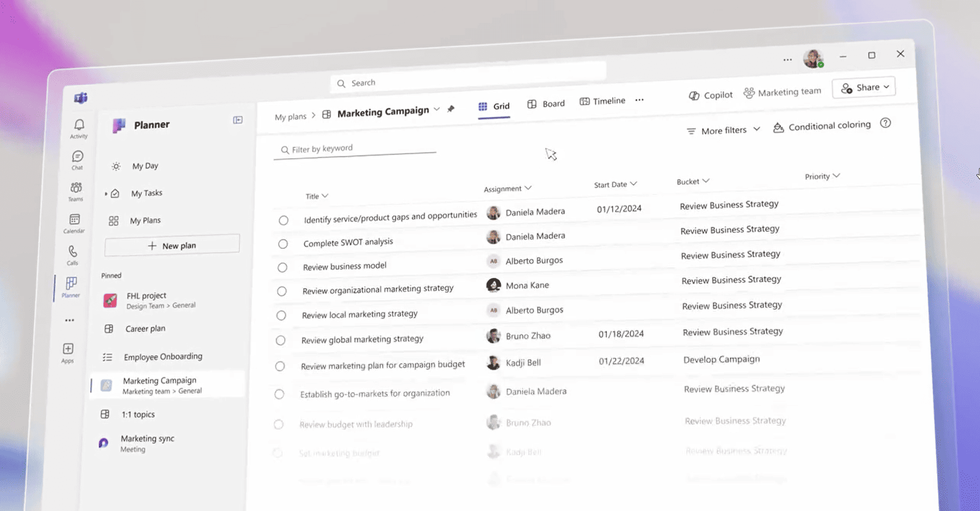Open the title bar ellipsis settings menu
The width and height of the screenshot is (980, 511).
click(788, 60)
